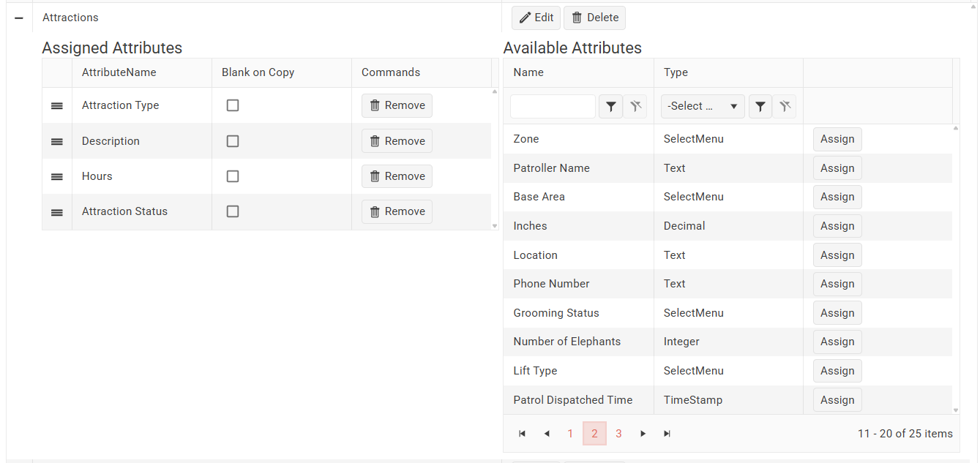Assign the Patroller Name attribute

click(x=837, y=168)
